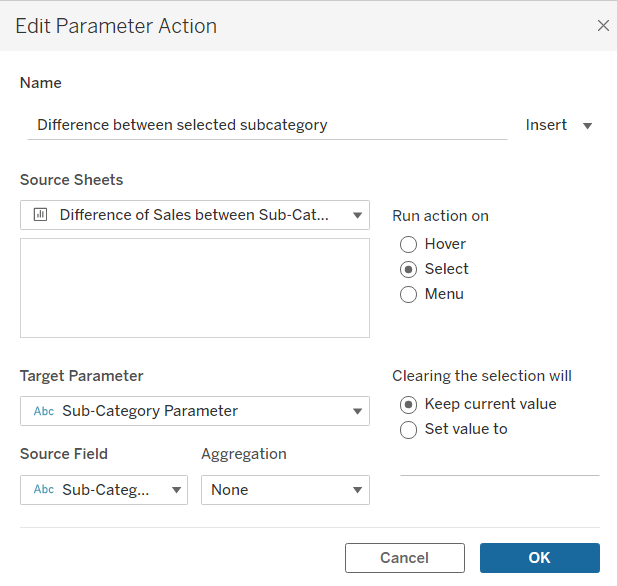Click the Abc icon beside Sub-Category Parameter
The width and height of the screenshot is (617, 586).
tap(44, 411)
